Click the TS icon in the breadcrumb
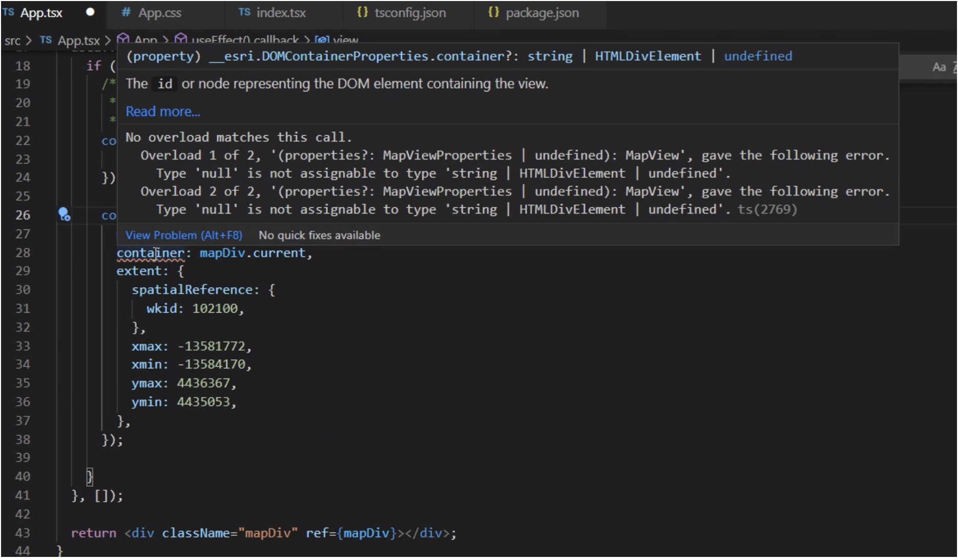The image size is (958, 560). (46, 40)
